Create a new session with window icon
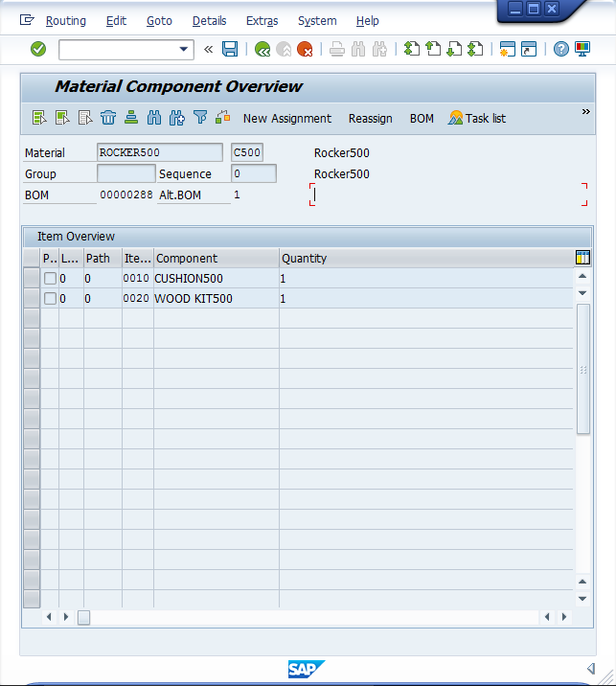616x686 pixels. (x=508, y=49)
